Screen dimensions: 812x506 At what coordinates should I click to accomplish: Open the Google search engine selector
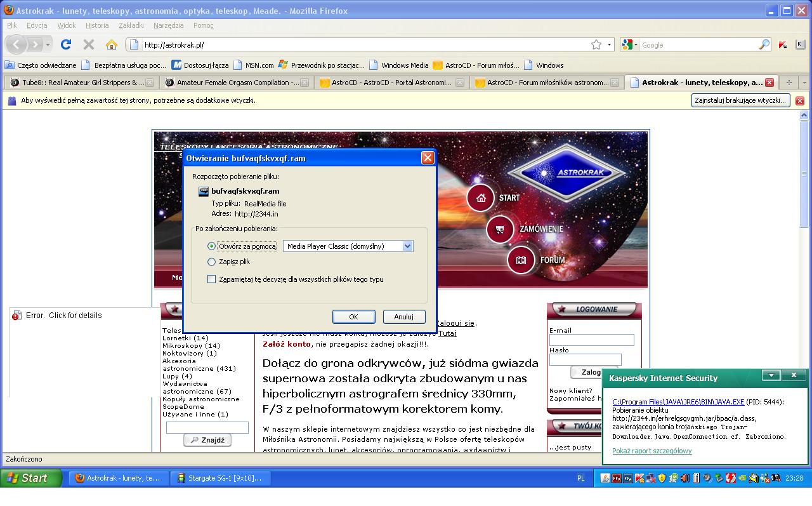[629, 44]
